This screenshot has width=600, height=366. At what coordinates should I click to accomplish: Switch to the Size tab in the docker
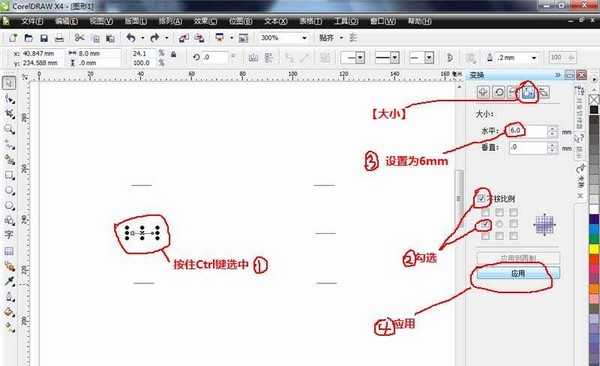click(x=528, y=92)
